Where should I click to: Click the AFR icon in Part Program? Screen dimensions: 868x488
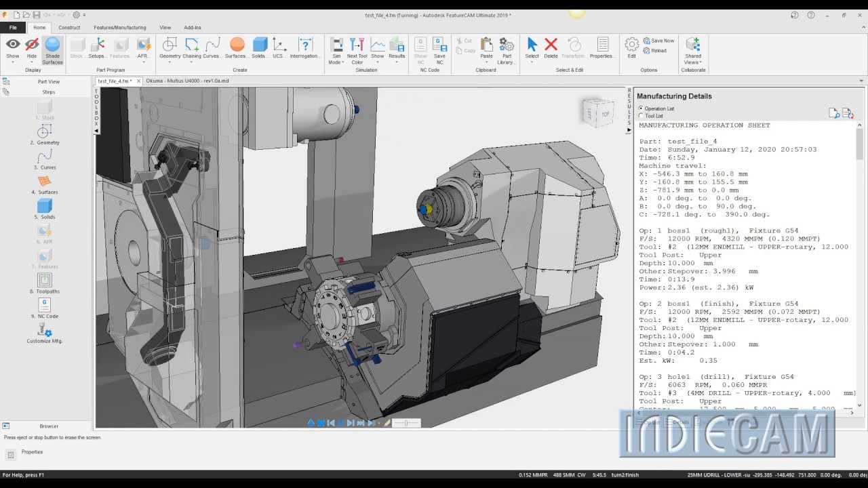pyautogui.click(x=143, y=45)
